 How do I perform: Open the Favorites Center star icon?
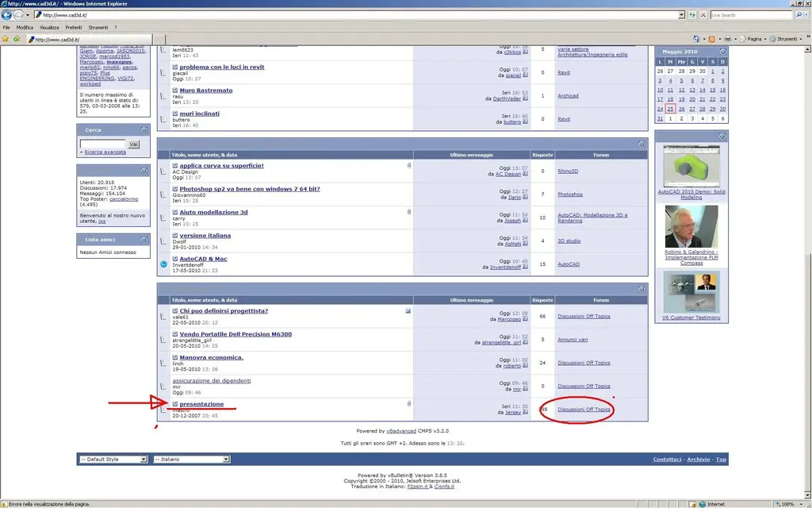point(6,39)
